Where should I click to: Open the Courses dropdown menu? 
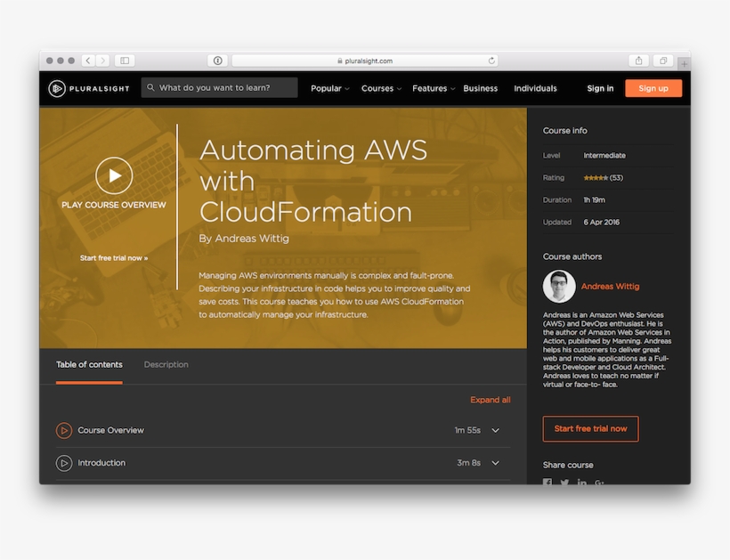(x=380, y=88)
